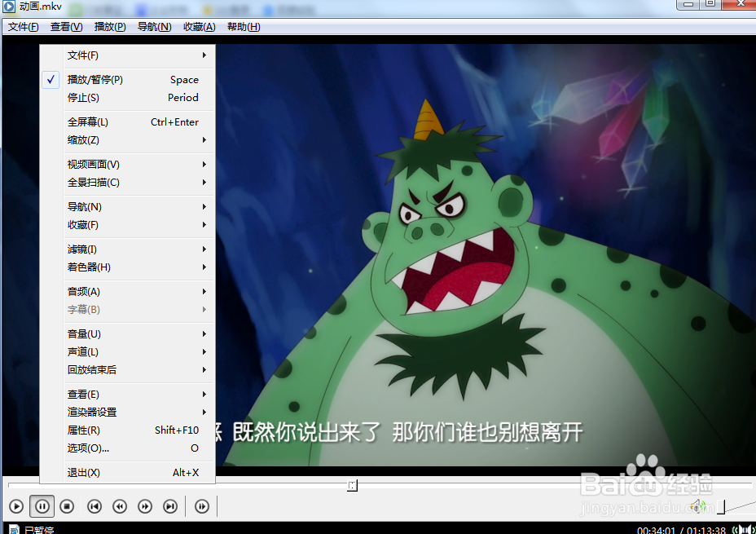The image size is (756, 534).
Task: Click the 已暂停 status text
Action: 39,530
